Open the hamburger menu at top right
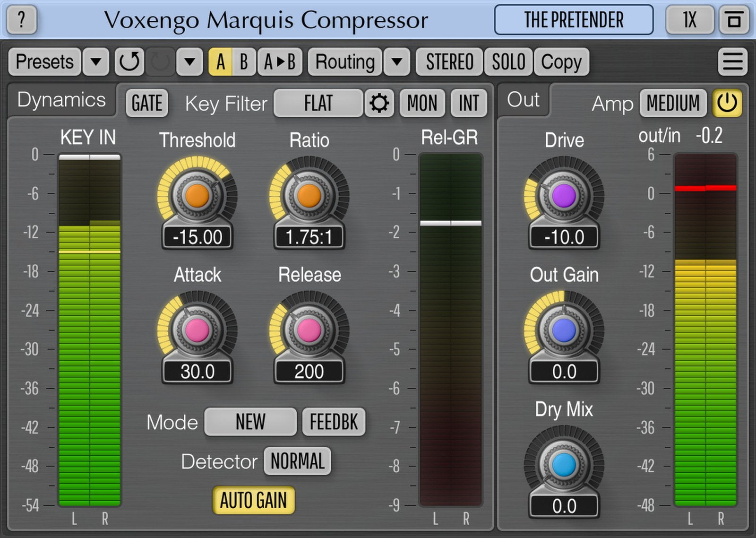Image resolution: width=756 pixels, height=538 pixels. tap(733, 61)
